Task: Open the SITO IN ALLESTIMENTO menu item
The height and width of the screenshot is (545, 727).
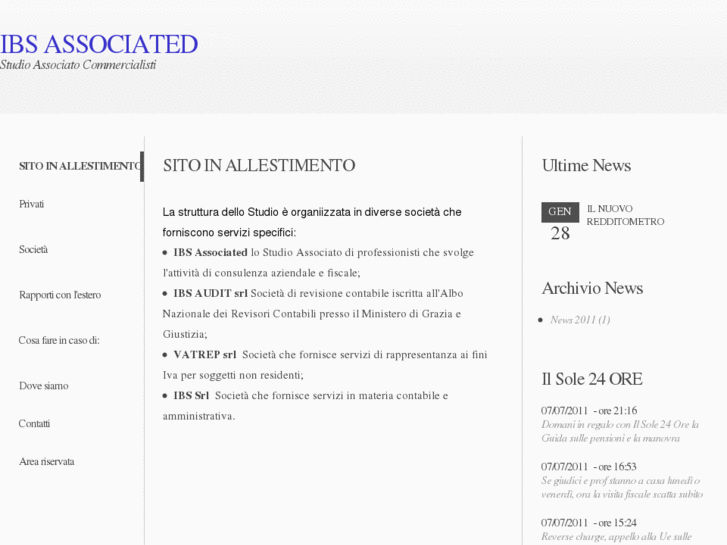Action: (79, 166)
